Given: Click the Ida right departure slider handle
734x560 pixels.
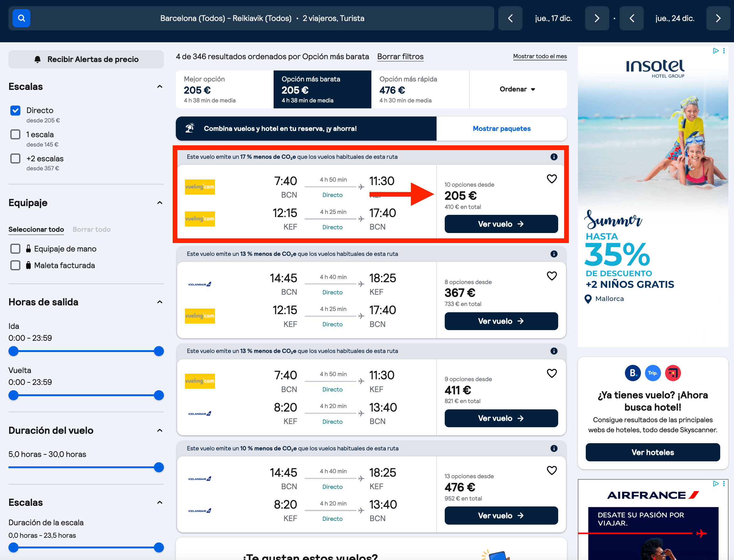Looking at the screenshot, I should coord(159,351).
